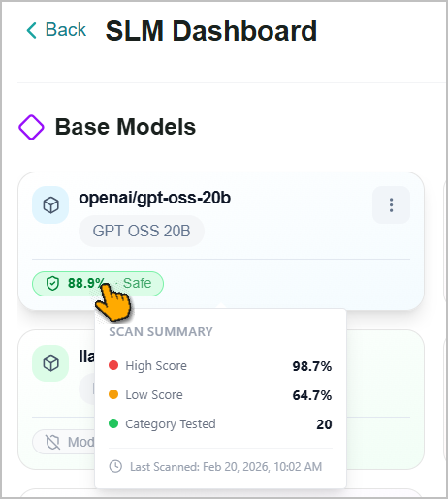448x499 pixels.
Task: Open the openai/gpt-oss-20b model title
Action: pyautogui.click(x=155, y=198)
